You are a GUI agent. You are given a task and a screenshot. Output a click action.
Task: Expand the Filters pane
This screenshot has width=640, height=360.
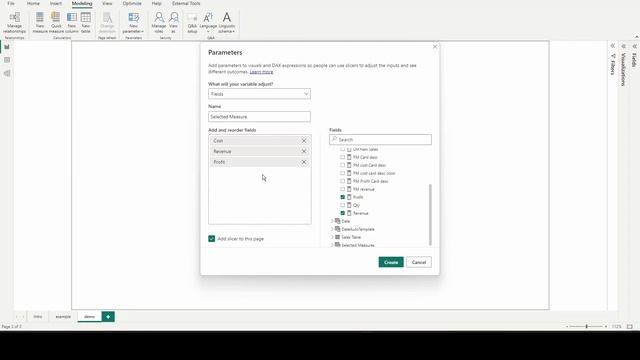pos(613,46)
